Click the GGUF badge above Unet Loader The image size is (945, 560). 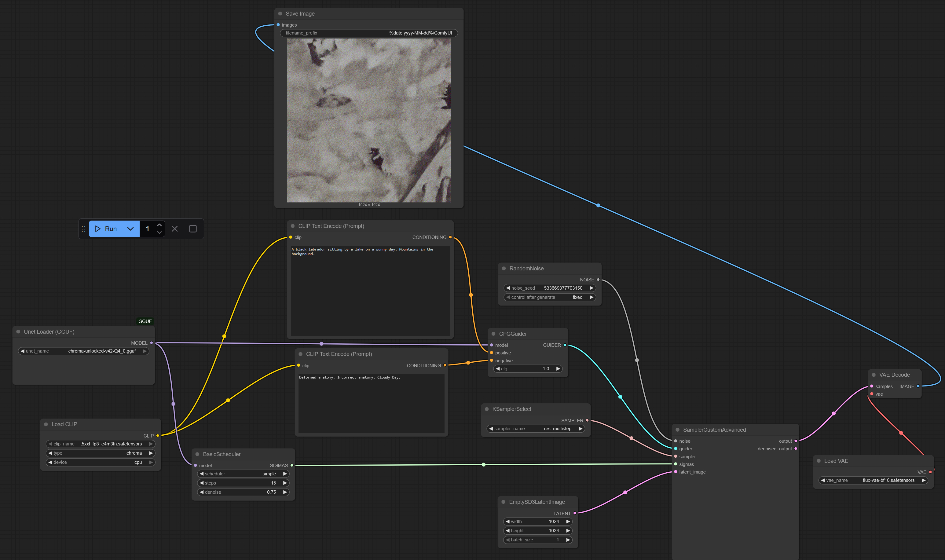pyautogui.click(x=145, y=321)
